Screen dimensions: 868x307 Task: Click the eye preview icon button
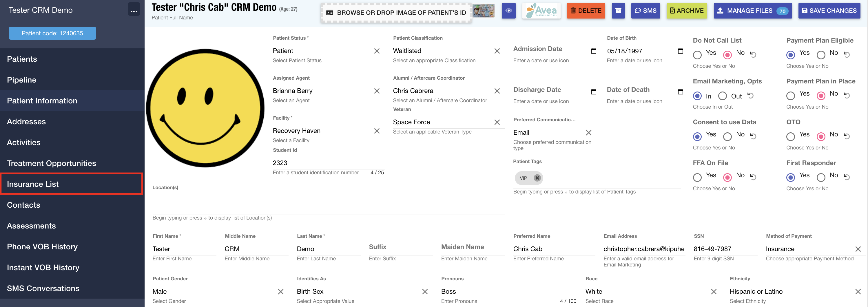tap(508, 11)
